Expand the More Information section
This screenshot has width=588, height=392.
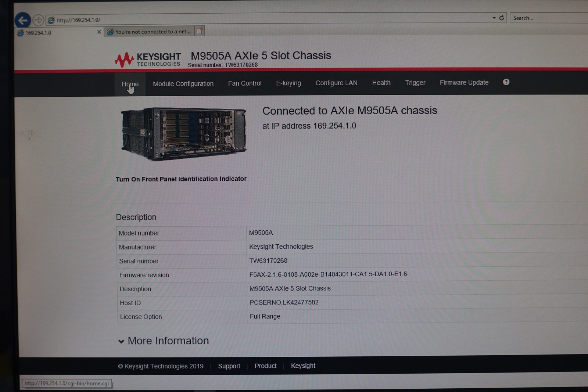click(x=164, y=341)
